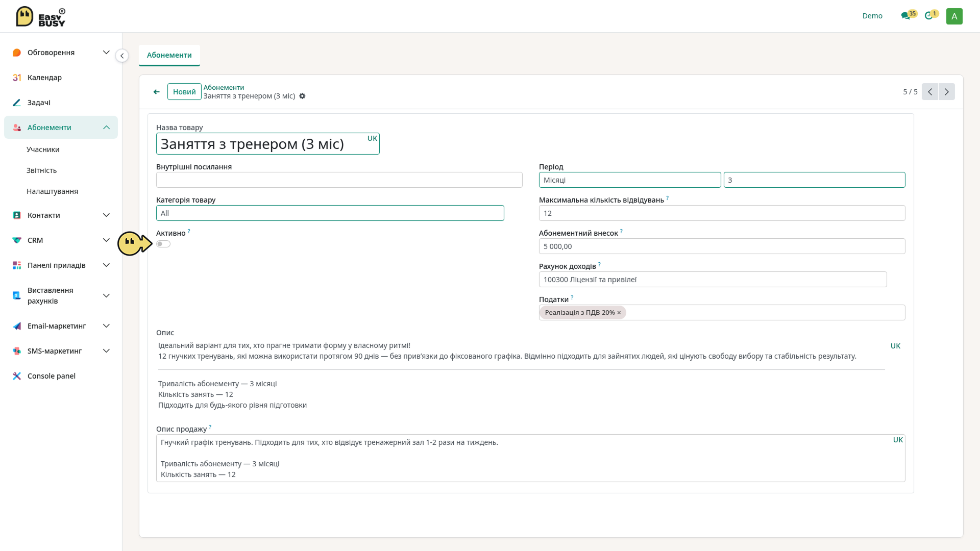The height and width of the screenshot is (551, 980).
Task: Click the Календар 31 icon
Action: click(x=17, y=78)
